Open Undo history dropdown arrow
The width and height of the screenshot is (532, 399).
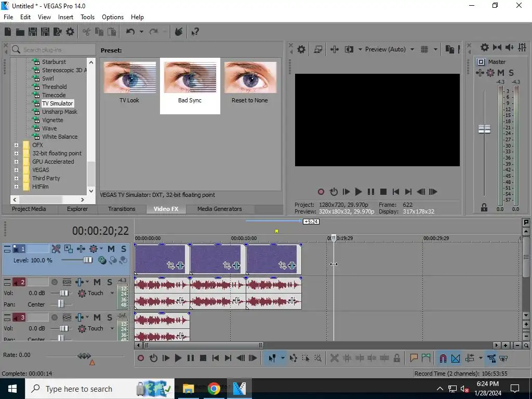click(141, 32)
